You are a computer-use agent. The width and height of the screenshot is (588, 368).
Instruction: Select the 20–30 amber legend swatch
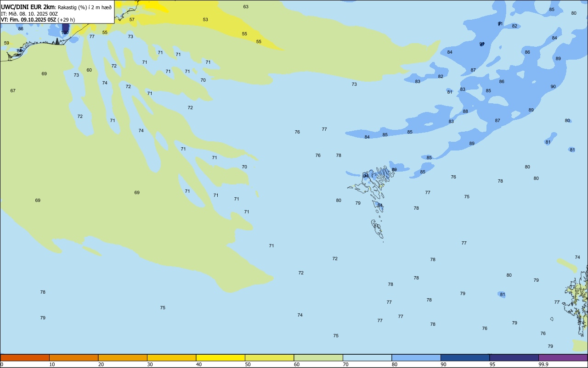click(123, 357)
